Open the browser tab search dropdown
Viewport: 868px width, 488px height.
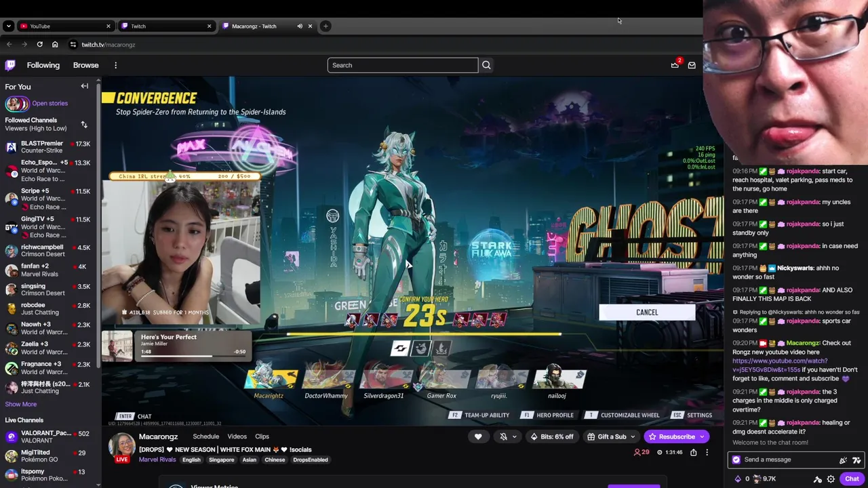8,26
